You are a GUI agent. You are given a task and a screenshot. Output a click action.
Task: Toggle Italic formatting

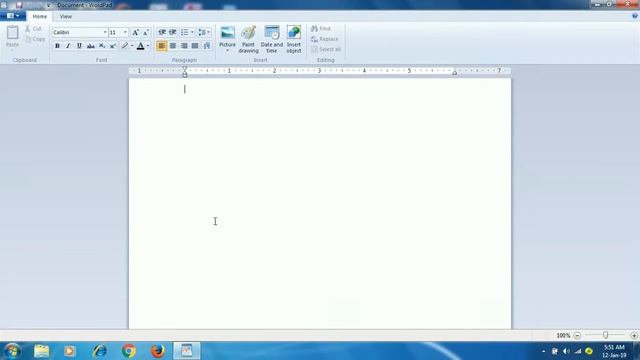point(68,46)
